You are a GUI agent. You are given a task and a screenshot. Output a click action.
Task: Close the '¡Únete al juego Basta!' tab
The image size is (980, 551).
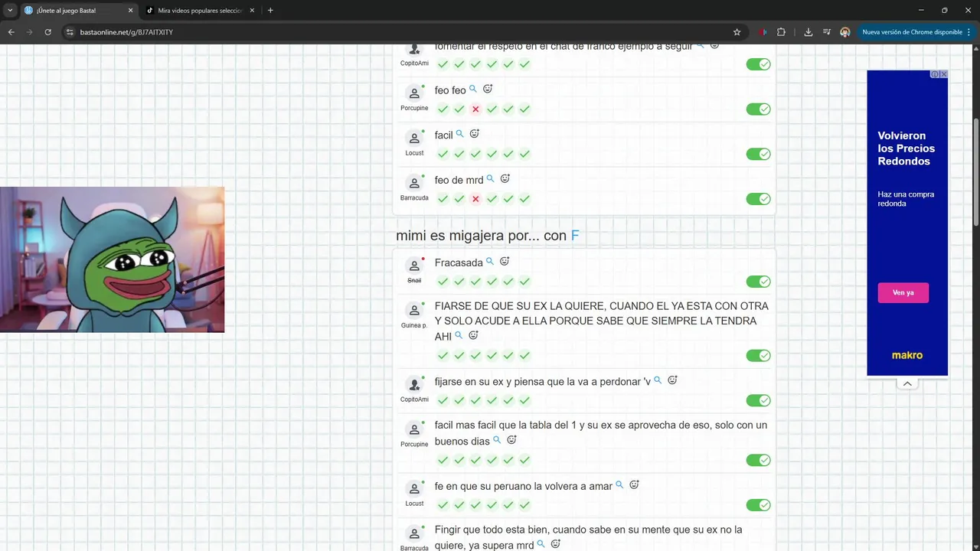pyautogui.click(x=130, y=11)
